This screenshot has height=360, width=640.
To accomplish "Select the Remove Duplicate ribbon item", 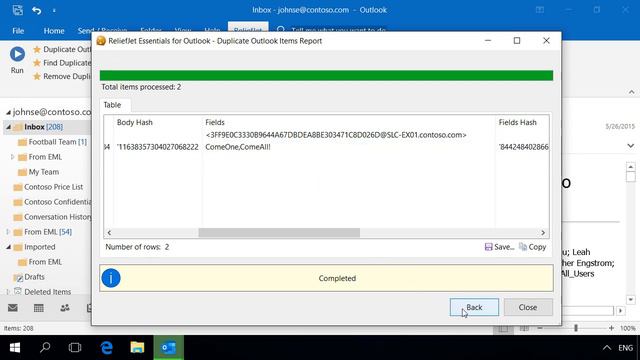I will (62, 76).
